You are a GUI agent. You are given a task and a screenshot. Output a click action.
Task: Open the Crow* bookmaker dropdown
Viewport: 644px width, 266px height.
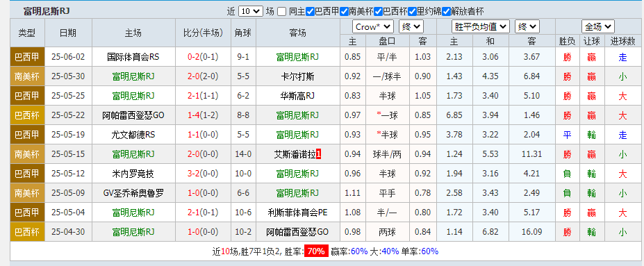coord(373,27)
